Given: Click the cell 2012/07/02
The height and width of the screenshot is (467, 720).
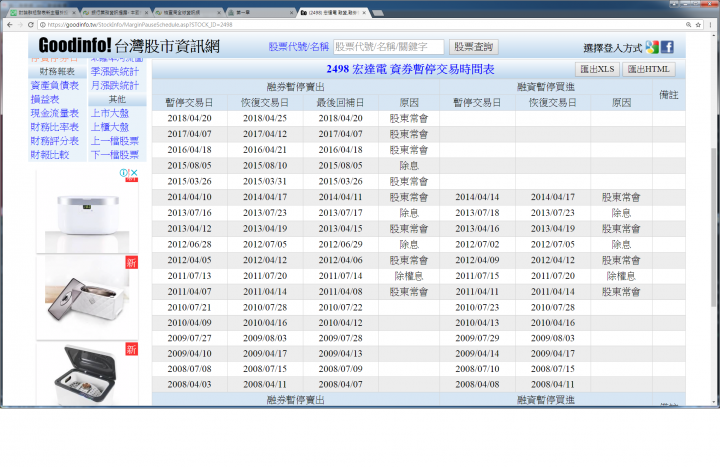Looking at the screenshot, I should 477,244.
